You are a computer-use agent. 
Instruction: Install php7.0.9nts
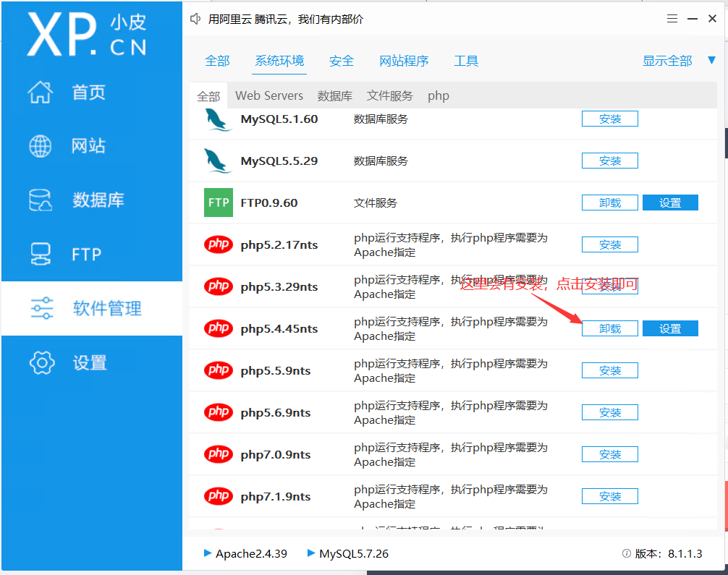[609, 454]
